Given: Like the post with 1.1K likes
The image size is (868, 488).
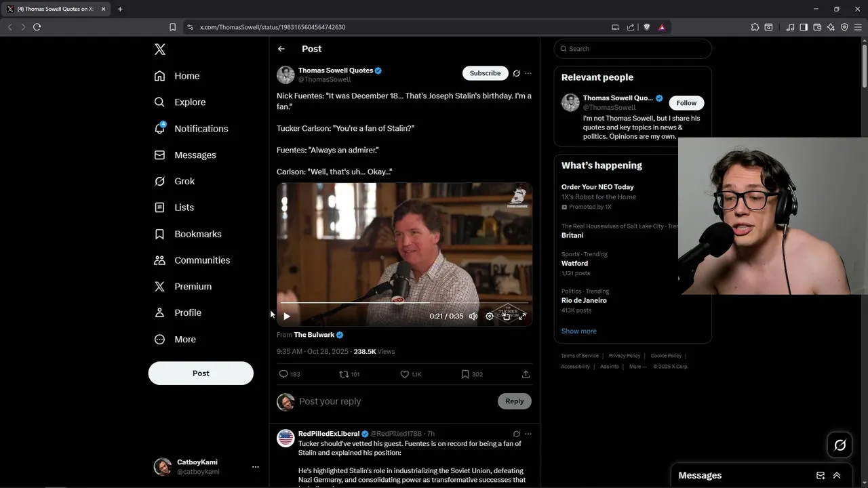Looking at the screenshot, I should tap(411, 374).
